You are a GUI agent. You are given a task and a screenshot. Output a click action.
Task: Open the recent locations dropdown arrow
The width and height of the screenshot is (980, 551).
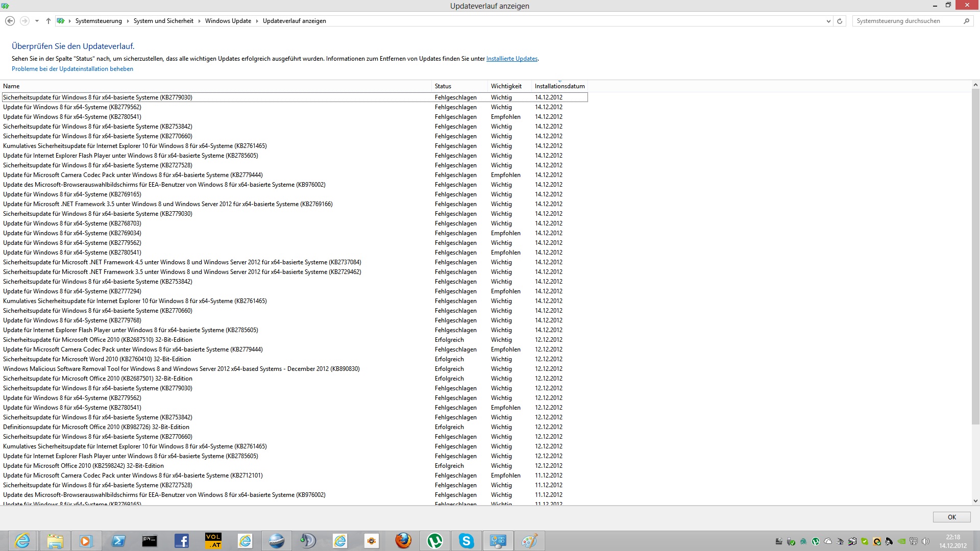tap(37, 21)
